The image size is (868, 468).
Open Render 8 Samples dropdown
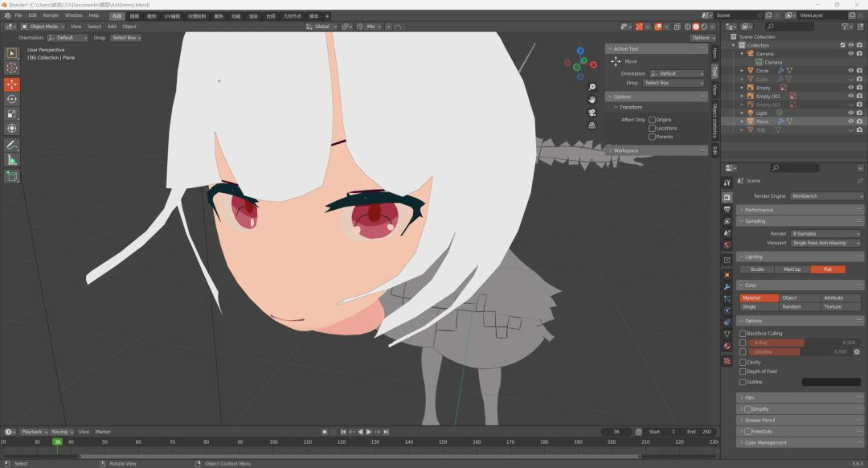coord(826,234)
